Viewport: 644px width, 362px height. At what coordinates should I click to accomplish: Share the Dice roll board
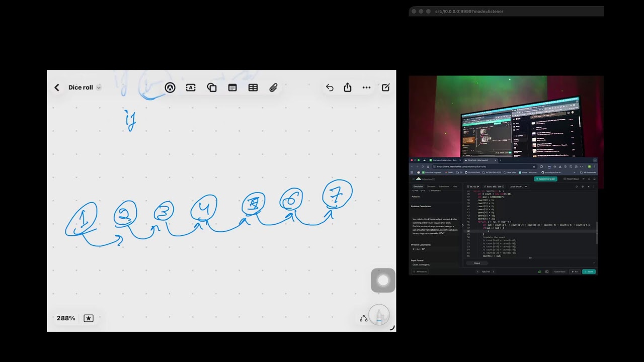tap(348, 87)
